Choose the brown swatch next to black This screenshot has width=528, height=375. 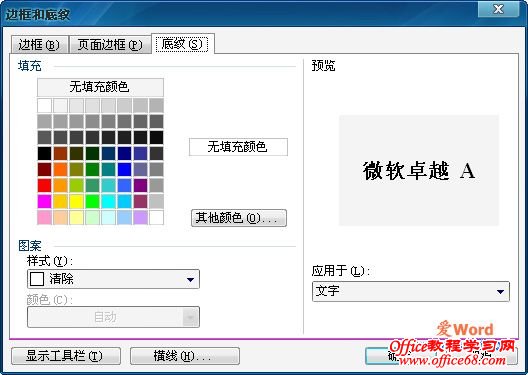click(x=60, y=154)
